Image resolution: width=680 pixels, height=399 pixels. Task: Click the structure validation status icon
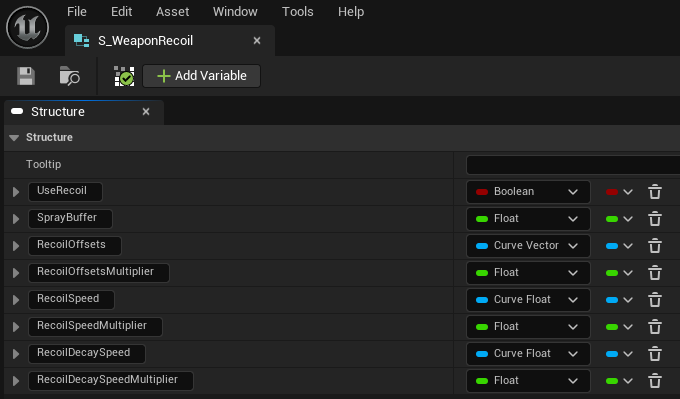[x=124, y=76]
